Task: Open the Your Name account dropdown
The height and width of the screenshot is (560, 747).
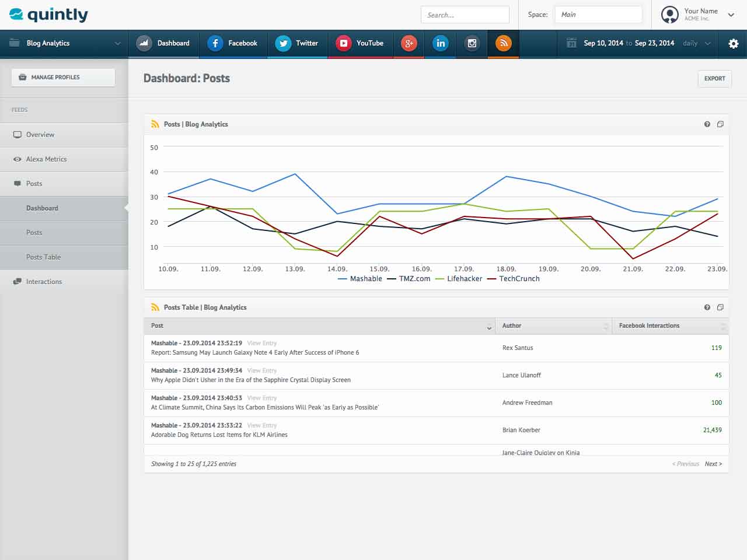Action: tap(699, 15)
